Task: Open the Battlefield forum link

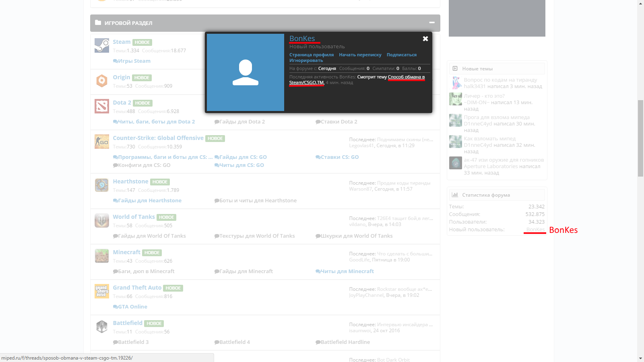Action: point(128,323)
